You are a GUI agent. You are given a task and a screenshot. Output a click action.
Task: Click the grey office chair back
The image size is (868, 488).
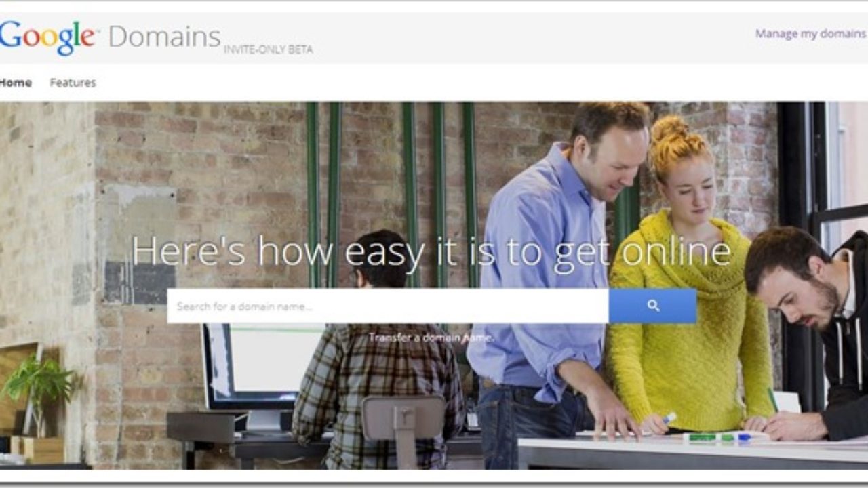coord(402,418)
